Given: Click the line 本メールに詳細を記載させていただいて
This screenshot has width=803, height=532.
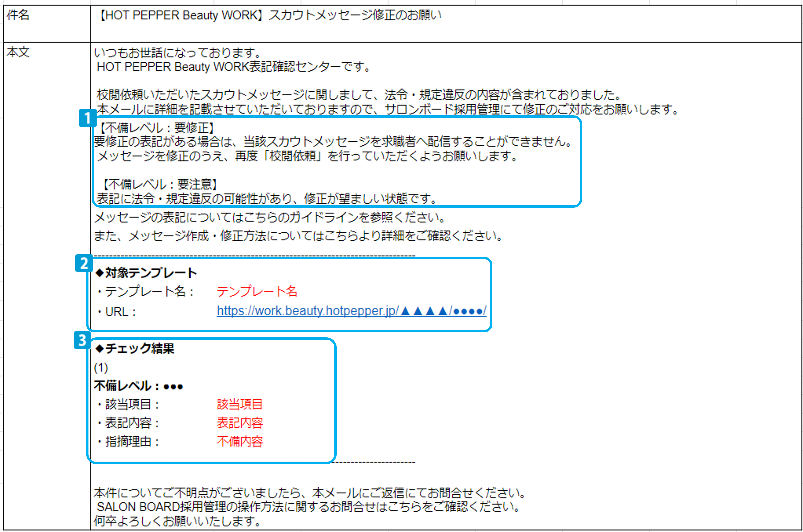Looking at the screenshot, I should pos(387,109).
